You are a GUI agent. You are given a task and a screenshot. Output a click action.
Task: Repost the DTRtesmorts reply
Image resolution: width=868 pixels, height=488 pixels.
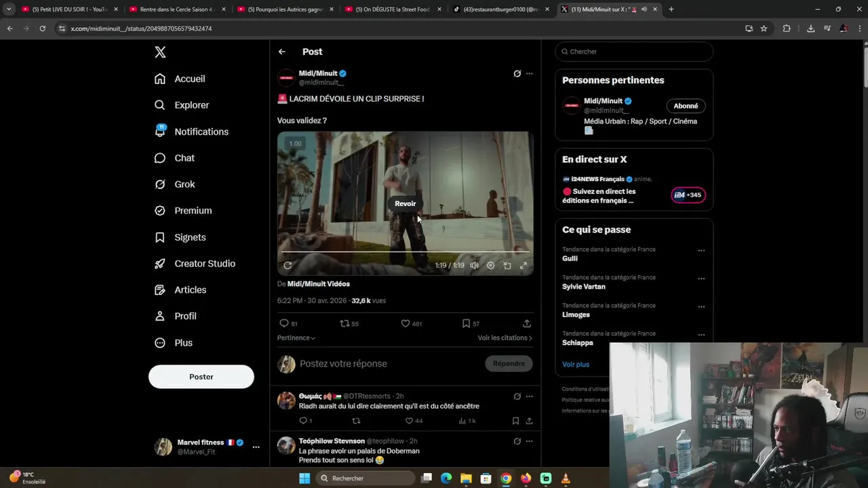356,421
